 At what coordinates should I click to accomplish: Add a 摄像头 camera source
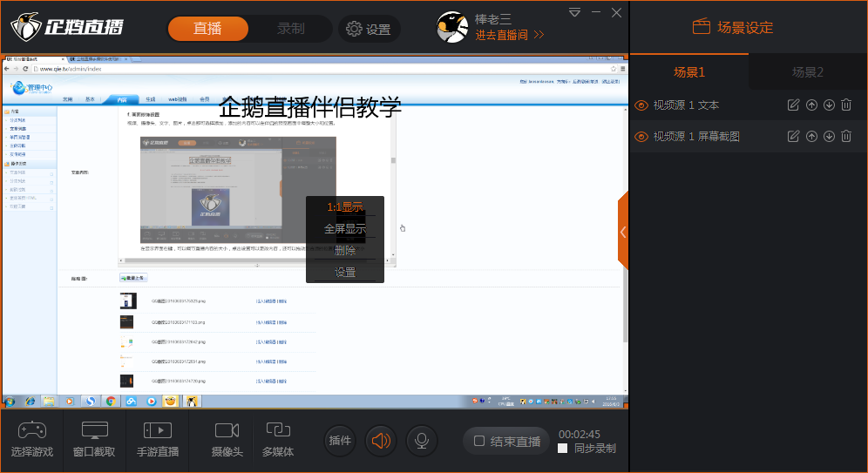[227, 441]
